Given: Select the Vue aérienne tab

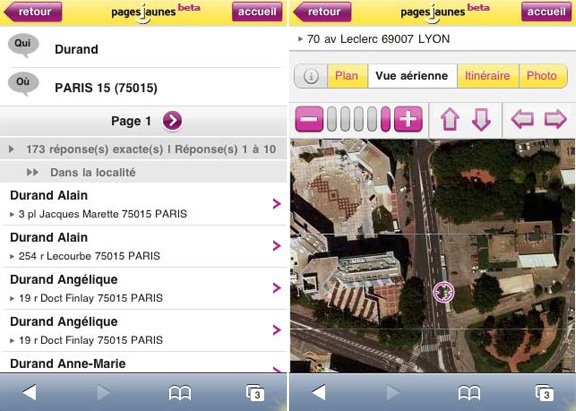Looking at the screenshot, I should click(412, 76).
